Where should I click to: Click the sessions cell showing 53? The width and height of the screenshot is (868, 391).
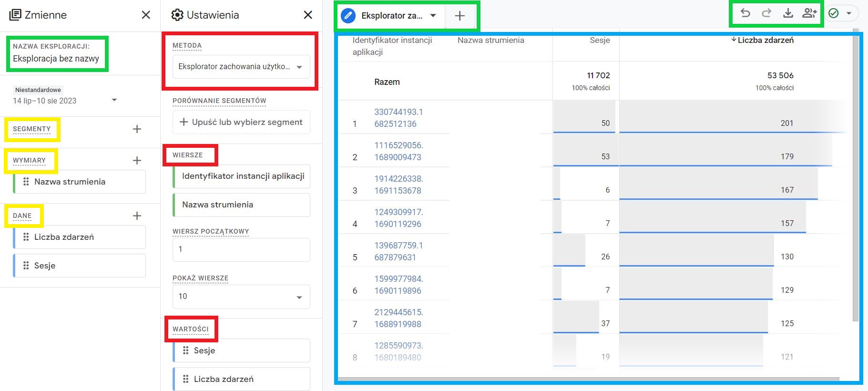[x=605, y=156]
